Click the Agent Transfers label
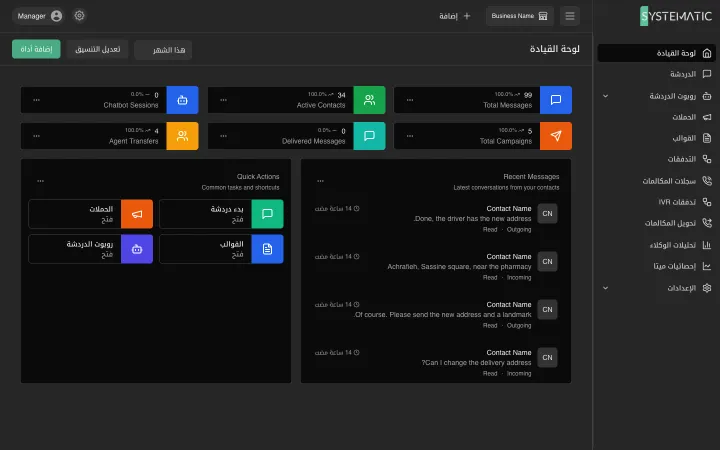This screenshot has height=450, width=720. click(x=134, y=141)
